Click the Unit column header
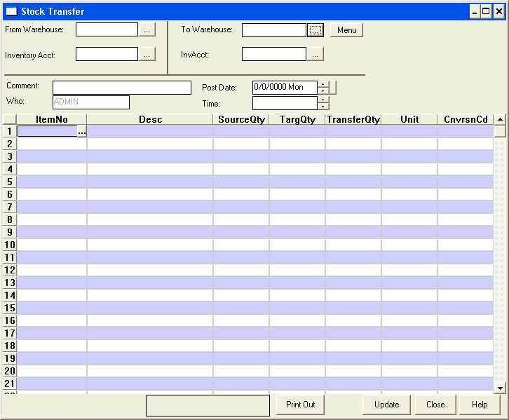Viewport: 509px width, 420px height. pos(409,119)
